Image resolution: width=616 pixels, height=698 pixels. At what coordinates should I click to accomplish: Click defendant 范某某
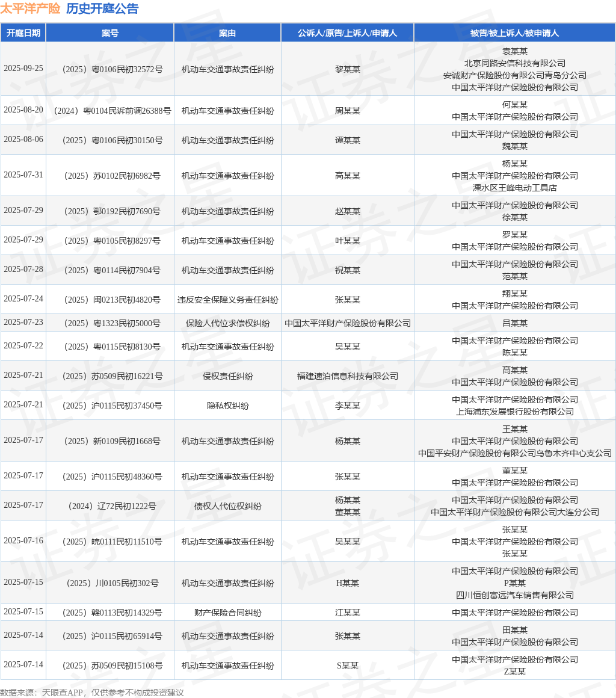pyautogui.click(x=515, y=276)
